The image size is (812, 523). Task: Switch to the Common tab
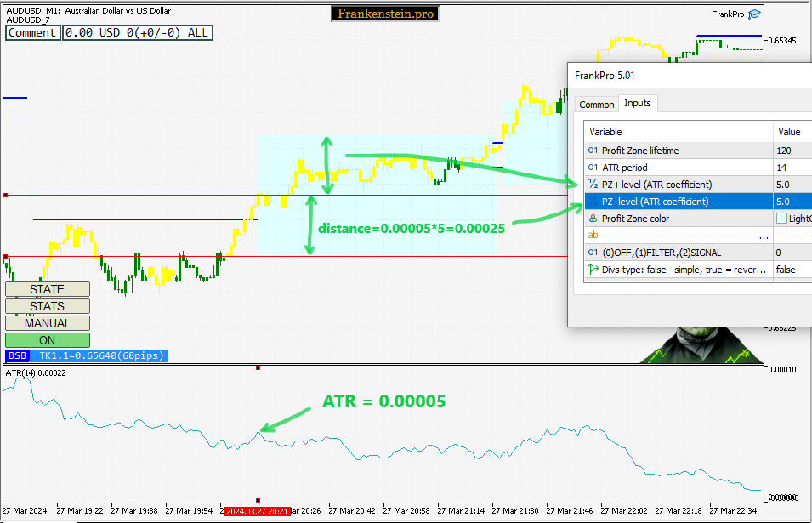click(x=596, y=105)
